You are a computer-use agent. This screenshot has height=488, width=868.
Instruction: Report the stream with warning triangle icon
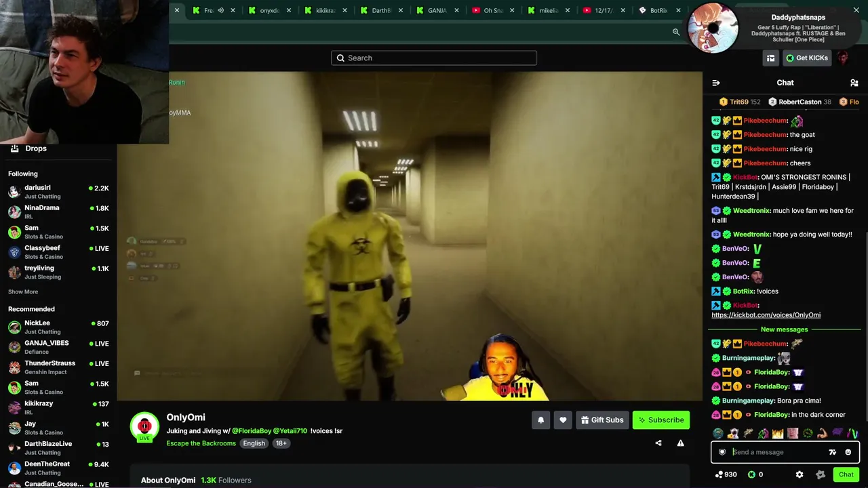pos(680,443)
